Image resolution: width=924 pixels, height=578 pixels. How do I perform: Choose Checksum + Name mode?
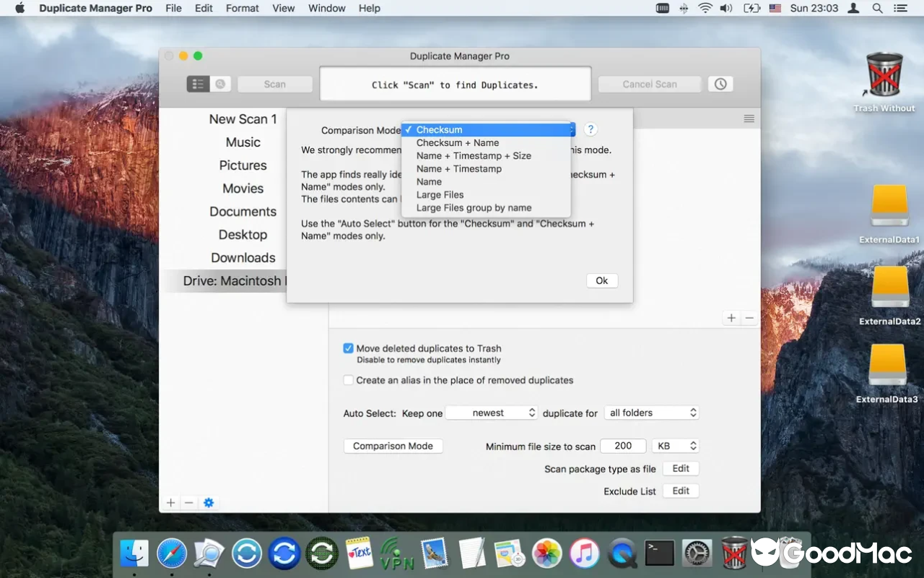tap(486, 143)
